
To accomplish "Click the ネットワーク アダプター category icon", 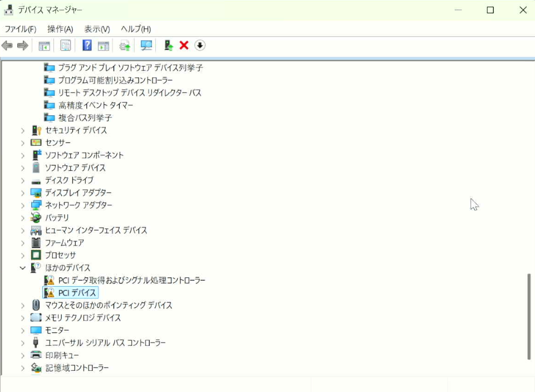I will tap(36, 205).
